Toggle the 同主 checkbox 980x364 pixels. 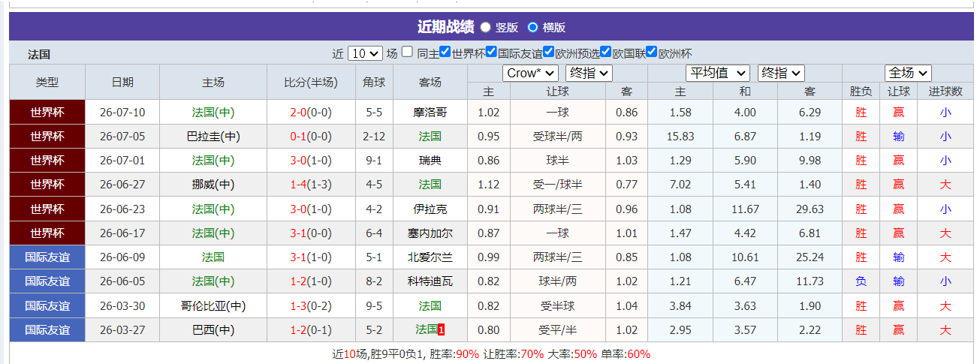tap(407, 53)
